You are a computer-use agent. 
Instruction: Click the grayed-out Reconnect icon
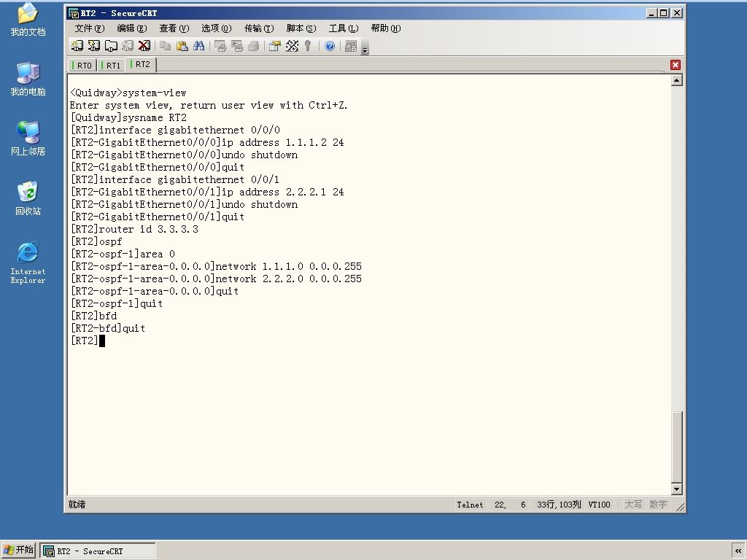[x=127, y=46]
